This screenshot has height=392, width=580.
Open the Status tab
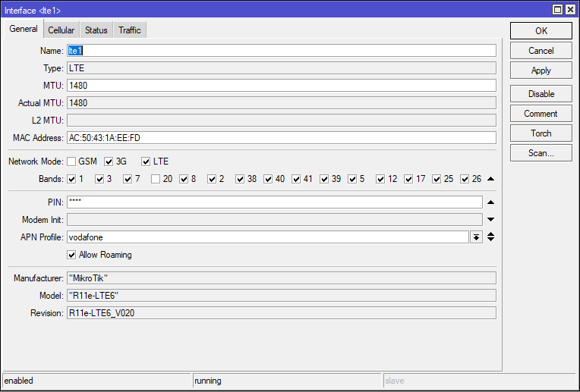click(96, 30)
